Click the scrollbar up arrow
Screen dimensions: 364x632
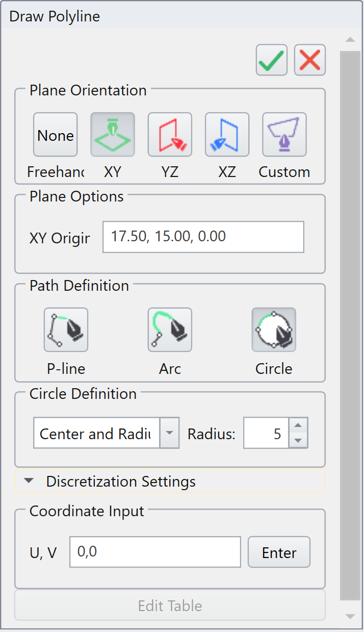tap(350, 40)
